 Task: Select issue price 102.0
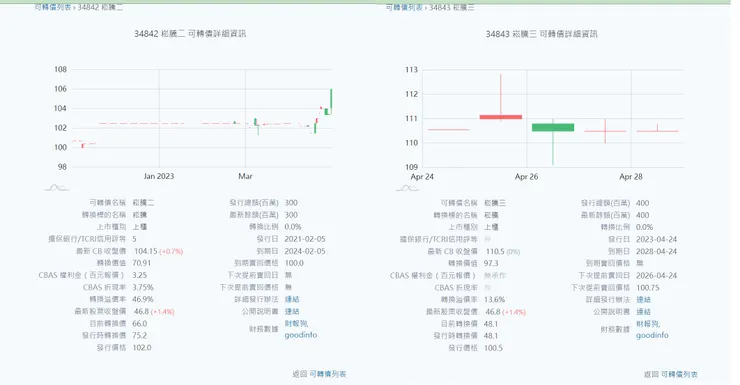pyautogui.click(x=142, y=348)
